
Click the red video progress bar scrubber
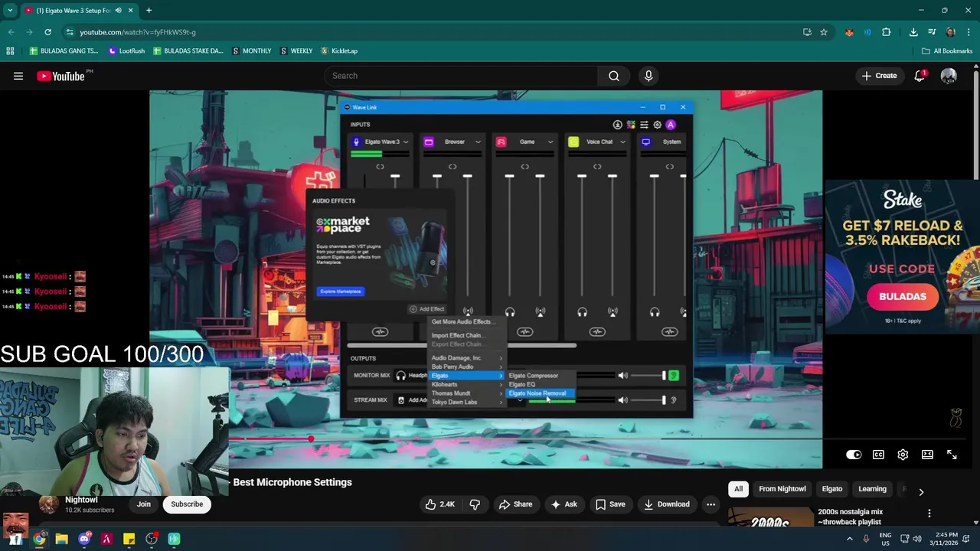[x=310, y=439]
